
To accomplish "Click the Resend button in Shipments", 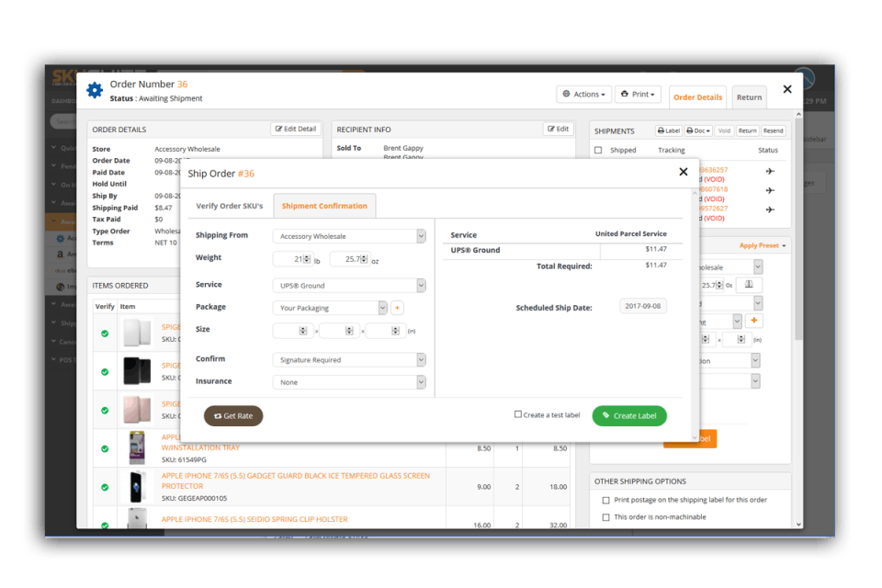I will click(773, 130).
